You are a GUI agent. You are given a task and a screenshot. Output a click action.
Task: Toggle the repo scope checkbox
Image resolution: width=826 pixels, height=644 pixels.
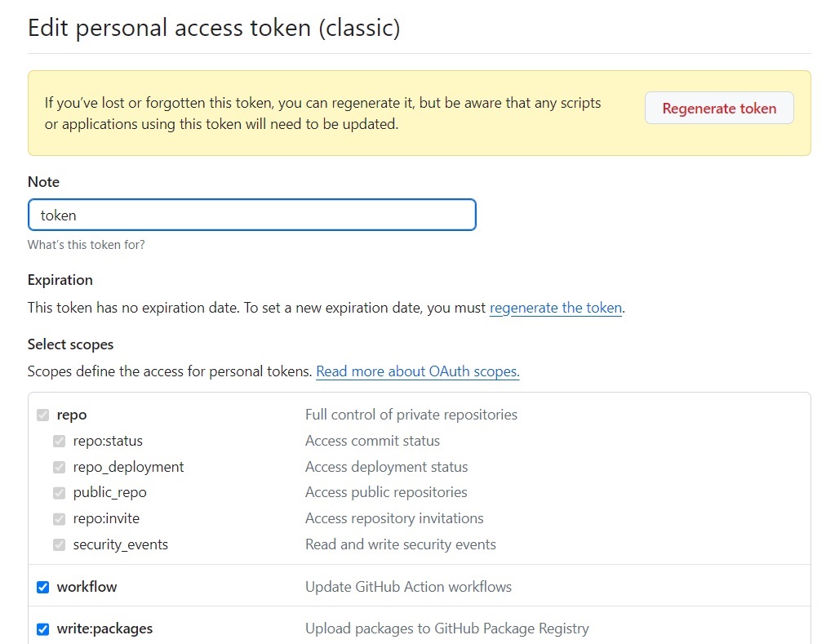43,415
